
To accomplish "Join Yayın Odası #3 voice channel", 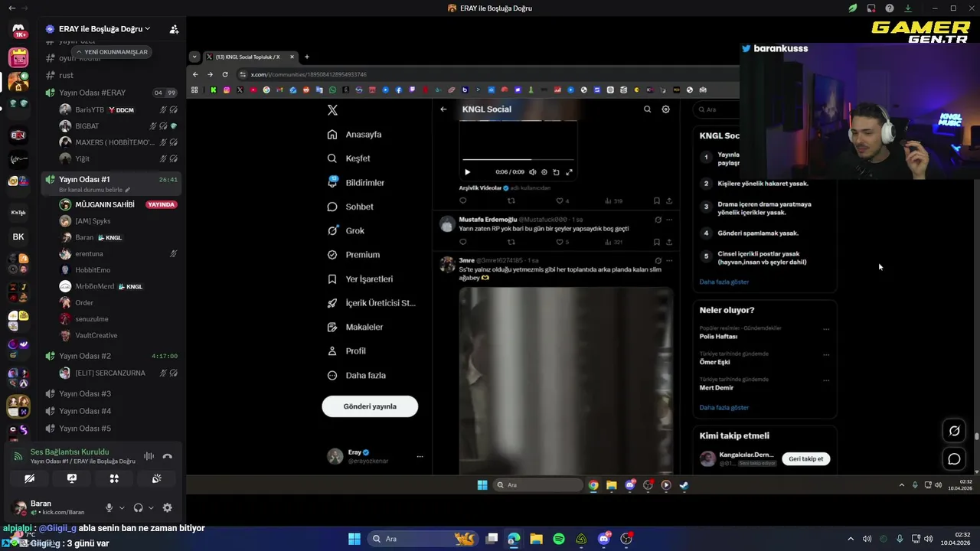I will tap(111, 393).
